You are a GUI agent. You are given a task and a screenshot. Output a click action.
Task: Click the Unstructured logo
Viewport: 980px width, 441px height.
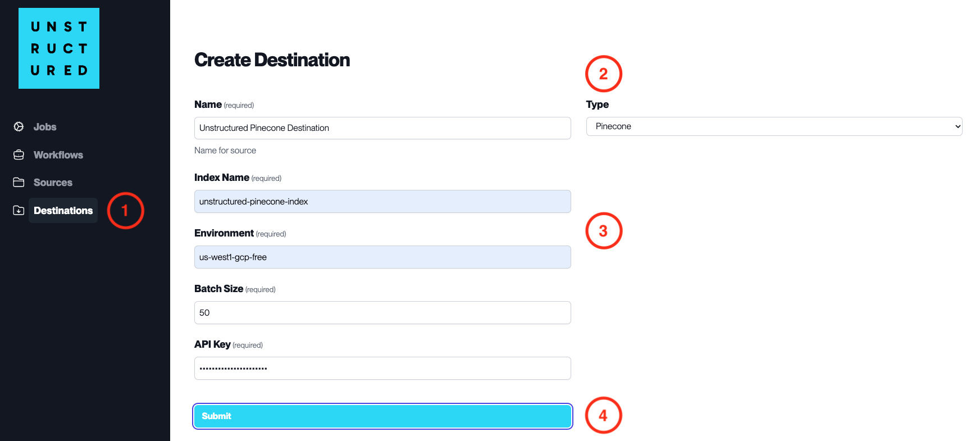click(59, 48)
